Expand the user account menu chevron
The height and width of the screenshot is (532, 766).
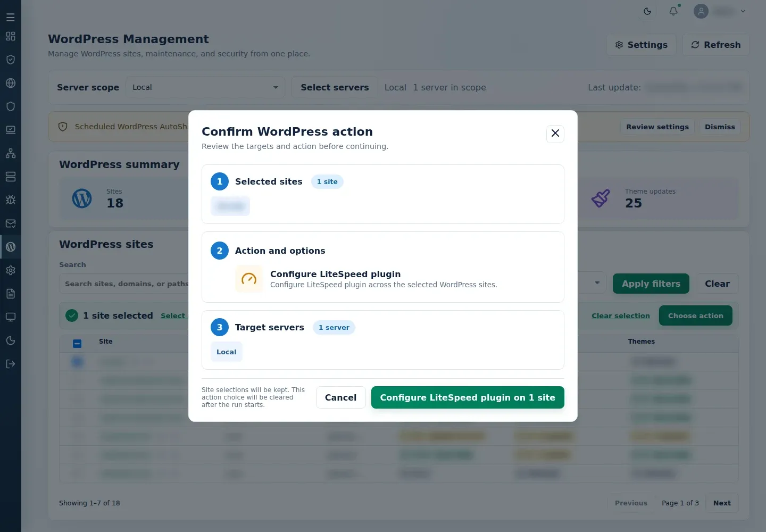click(743, 11)
